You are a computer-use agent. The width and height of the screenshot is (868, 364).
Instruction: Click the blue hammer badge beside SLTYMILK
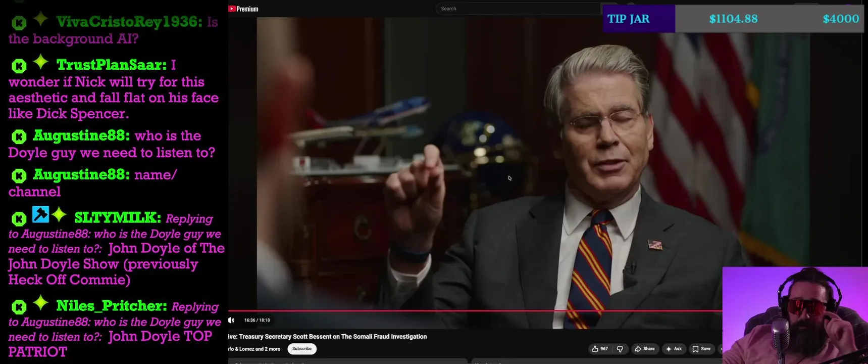click(40, 214)
